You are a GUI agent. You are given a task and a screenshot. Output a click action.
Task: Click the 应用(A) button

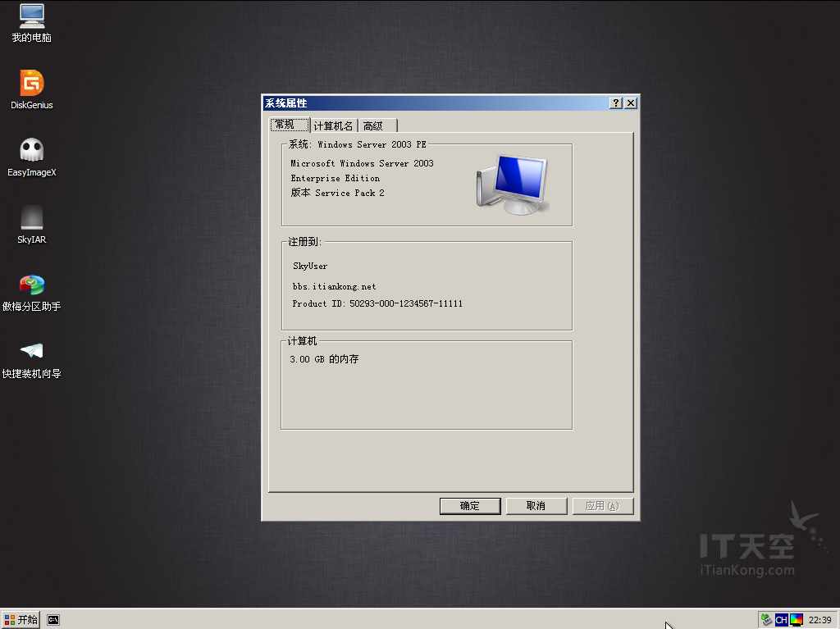[x=603, y=506]
